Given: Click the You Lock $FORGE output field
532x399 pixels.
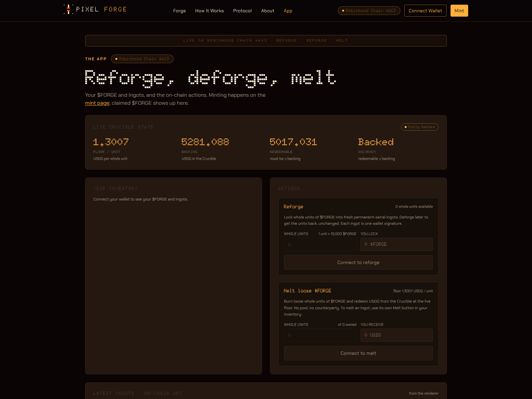Looking at the screenshot, I should [x=396, y=244].
